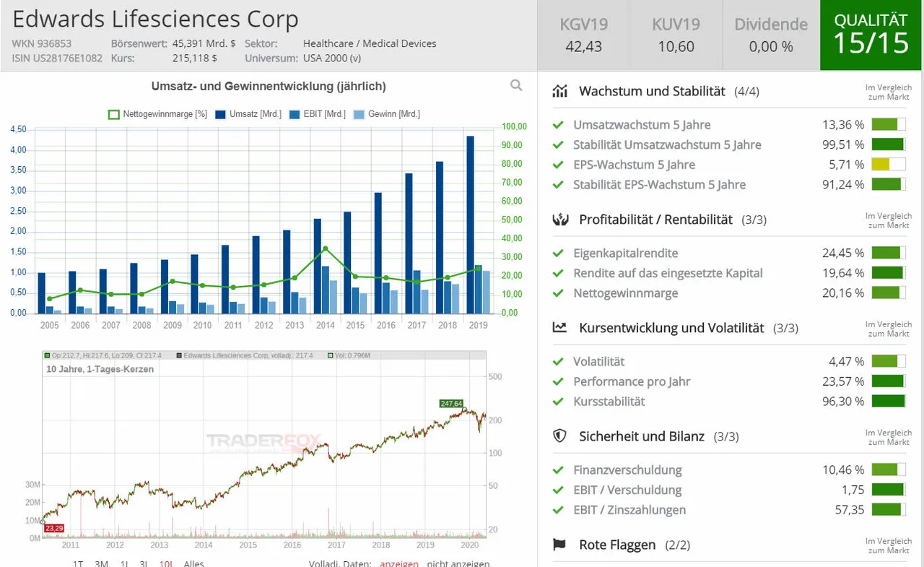
Task: Toggle the Gewinn [Mrd.] legend series
Action: coord(387,114)
